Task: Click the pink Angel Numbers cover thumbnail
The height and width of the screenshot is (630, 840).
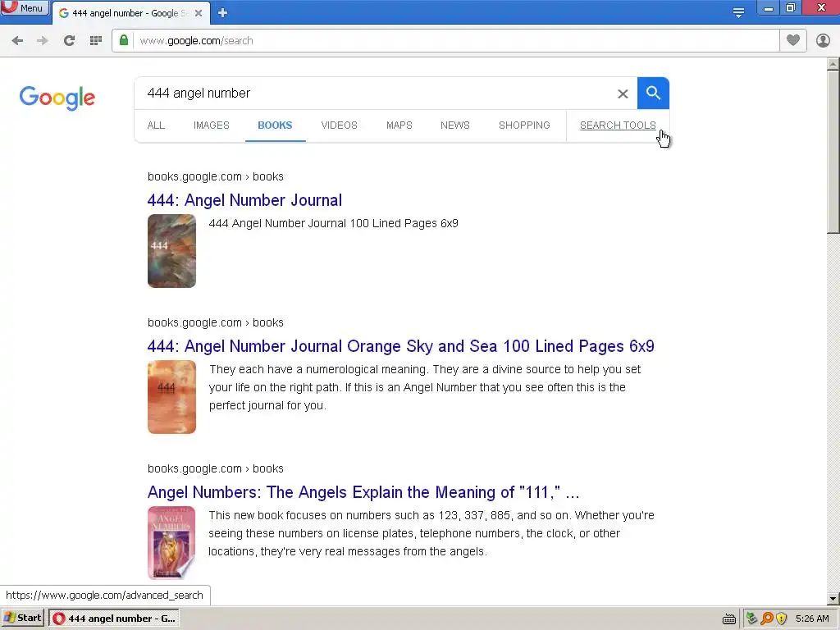Action: pyautogui.click(x=172, y=543)
